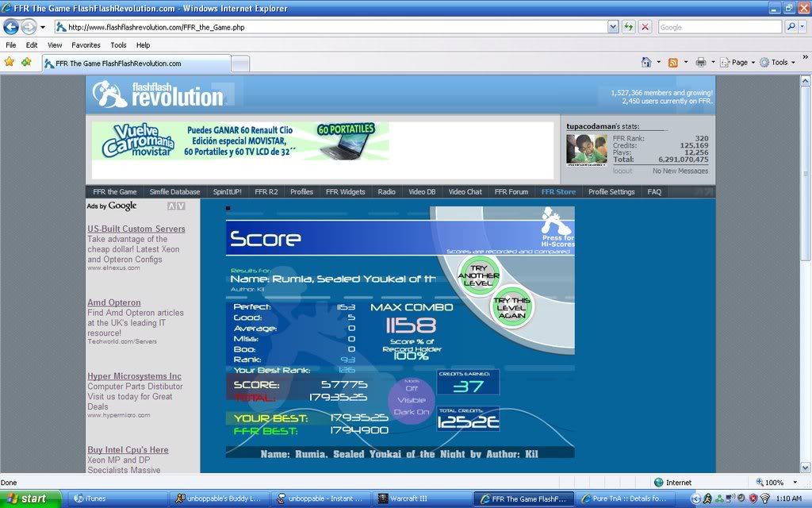Click the RSS feeds icon
This screenshot has width=812, height=508.
[672, 62]
